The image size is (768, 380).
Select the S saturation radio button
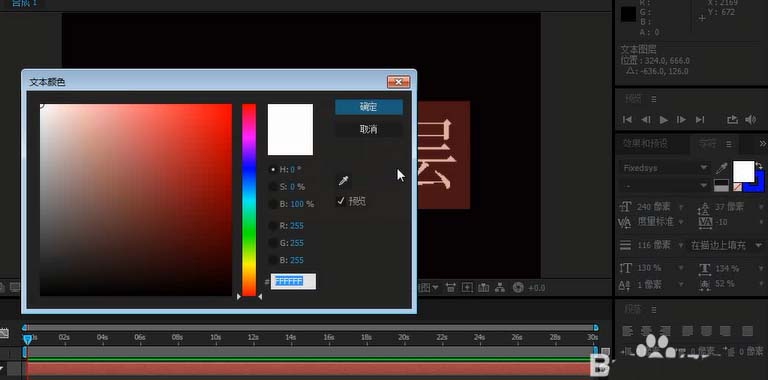[273, 187]
